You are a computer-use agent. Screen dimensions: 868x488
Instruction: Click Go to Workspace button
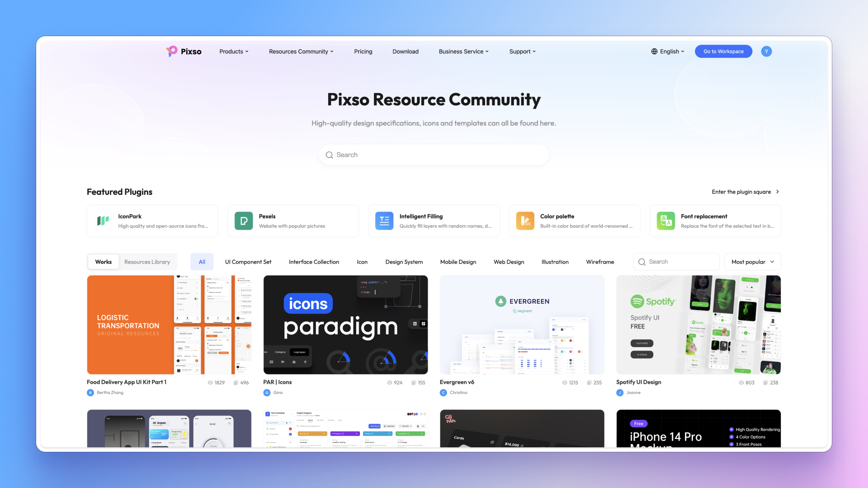point(723,51)
